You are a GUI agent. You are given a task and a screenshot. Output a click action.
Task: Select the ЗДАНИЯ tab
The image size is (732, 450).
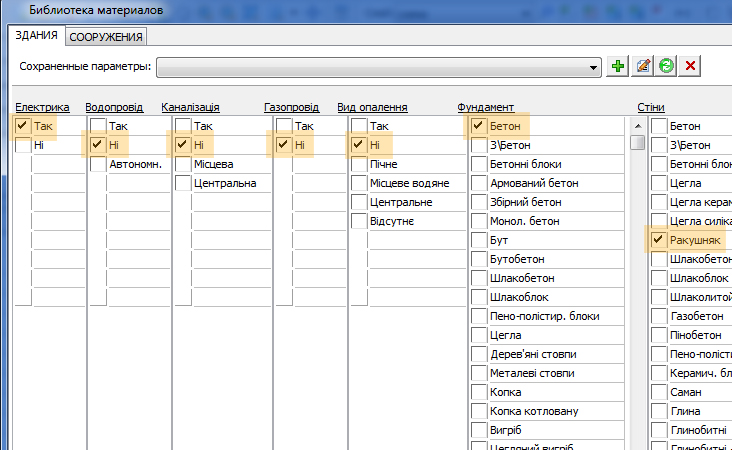pos(36,36)
